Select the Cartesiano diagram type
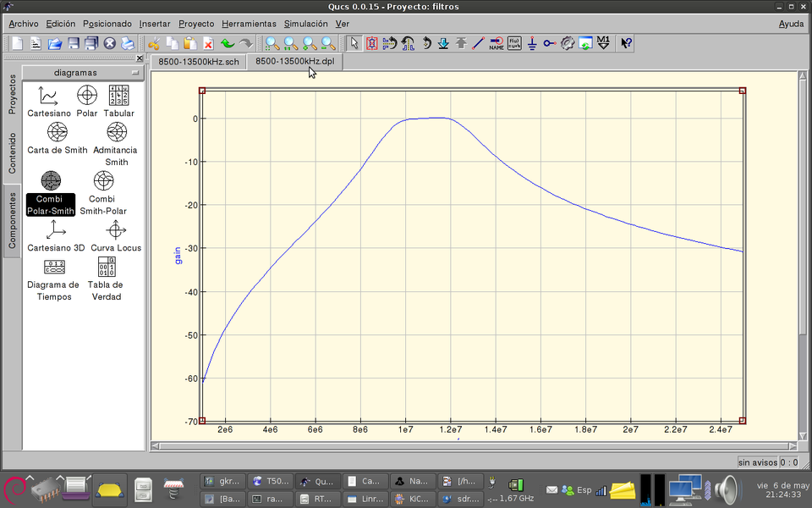 [x=49, y=101]
